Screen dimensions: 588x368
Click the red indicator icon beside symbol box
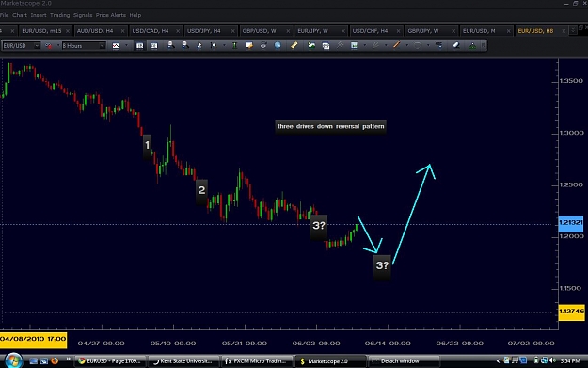[x=48, y=46]
